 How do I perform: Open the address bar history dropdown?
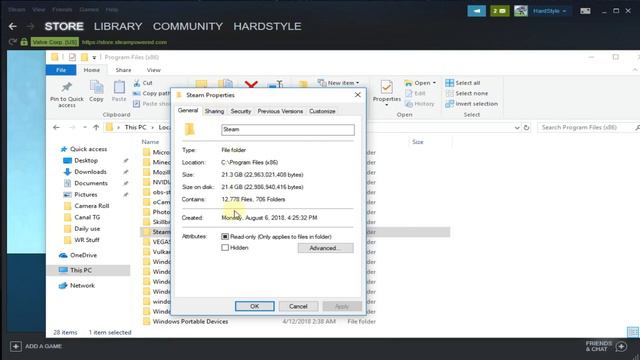pyautogui.click(x=517, y=128)
